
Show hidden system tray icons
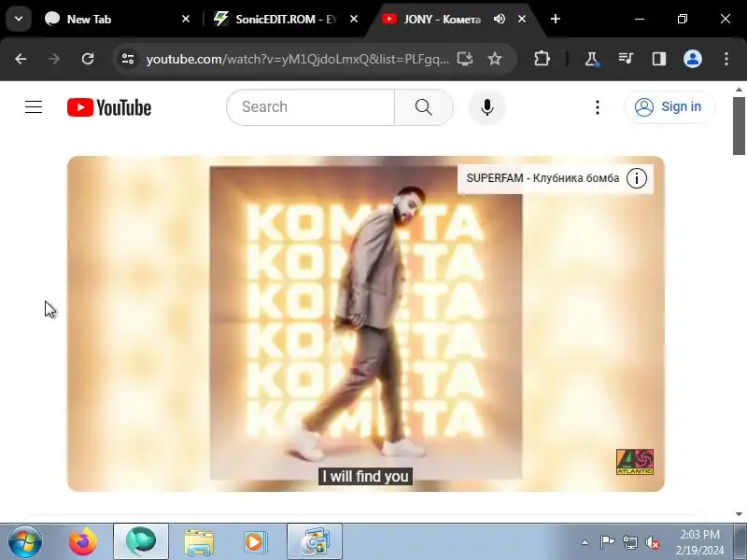pos(585,542)
